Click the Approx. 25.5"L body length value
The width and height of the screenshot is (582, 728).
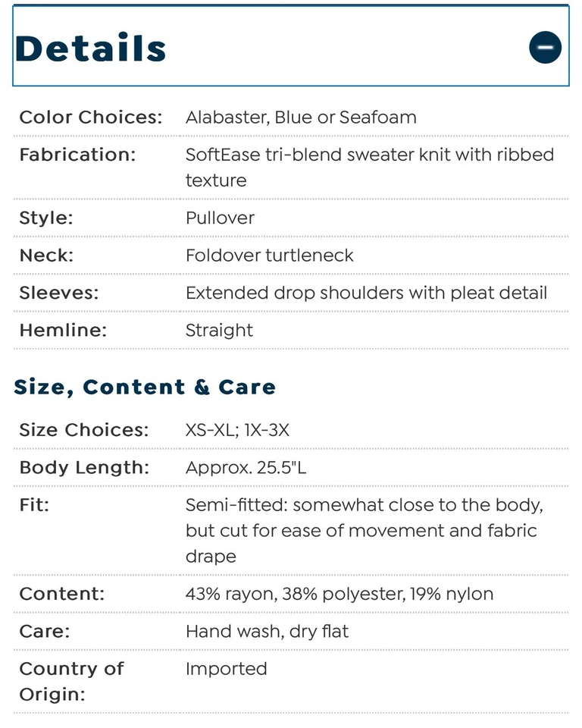[x=246, y=467]
